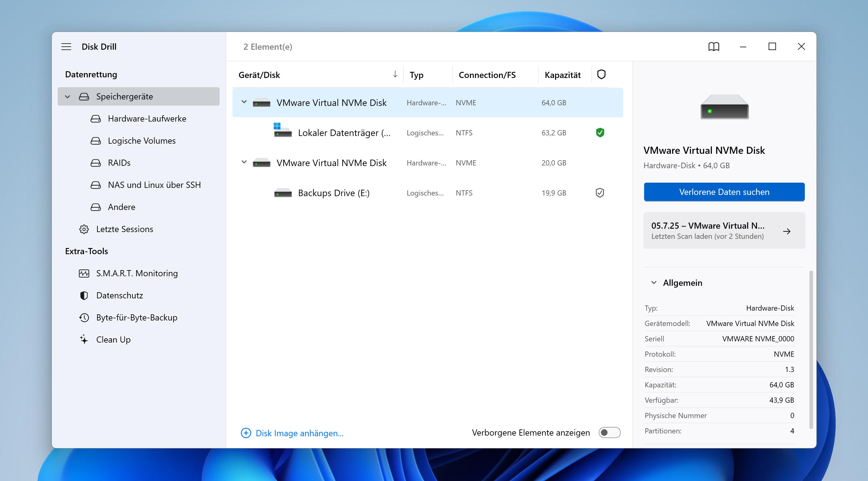This screenshot has width=868, height=481.
Task: Click gray protection shield for Backups Drive
Action: [x=600, y=193]
